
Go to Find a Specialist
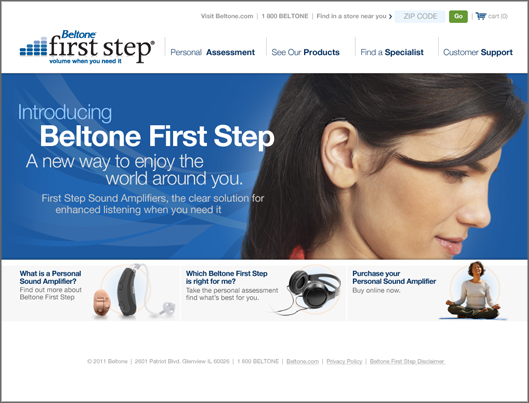[392, 52]
